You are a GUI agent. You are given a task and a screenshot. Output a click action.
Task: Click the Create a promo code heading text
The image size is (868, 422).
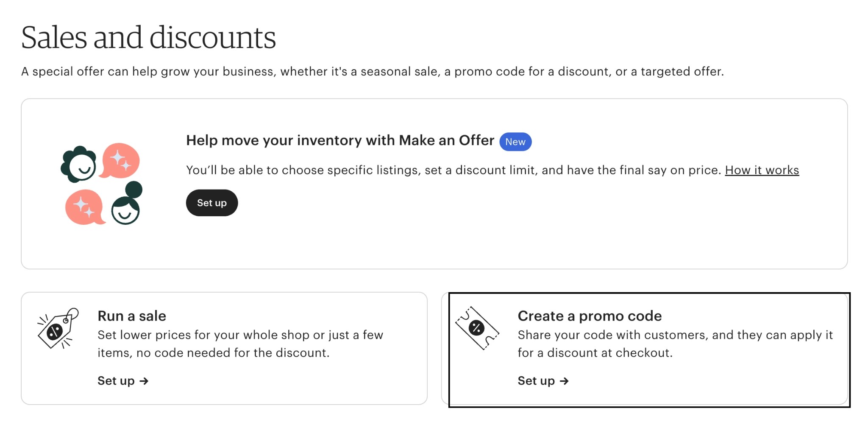pyautogui.click(x=590, y=316)
